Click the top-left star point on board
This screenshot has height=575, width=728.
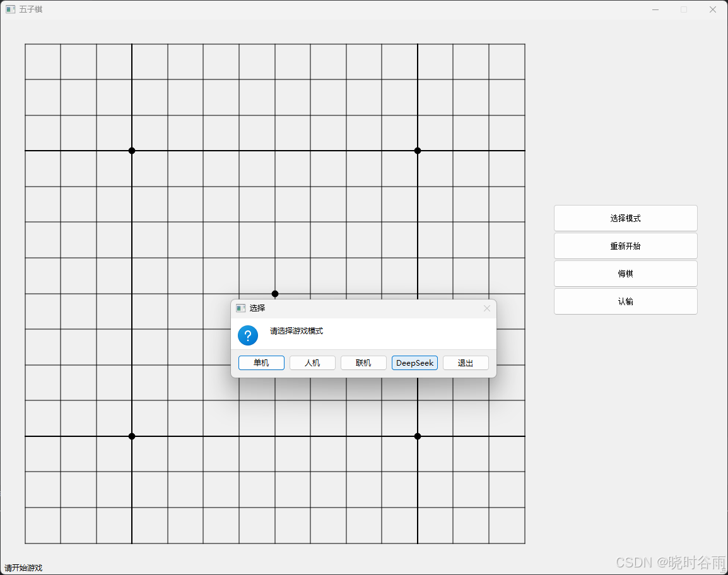(x=132, y=151)
